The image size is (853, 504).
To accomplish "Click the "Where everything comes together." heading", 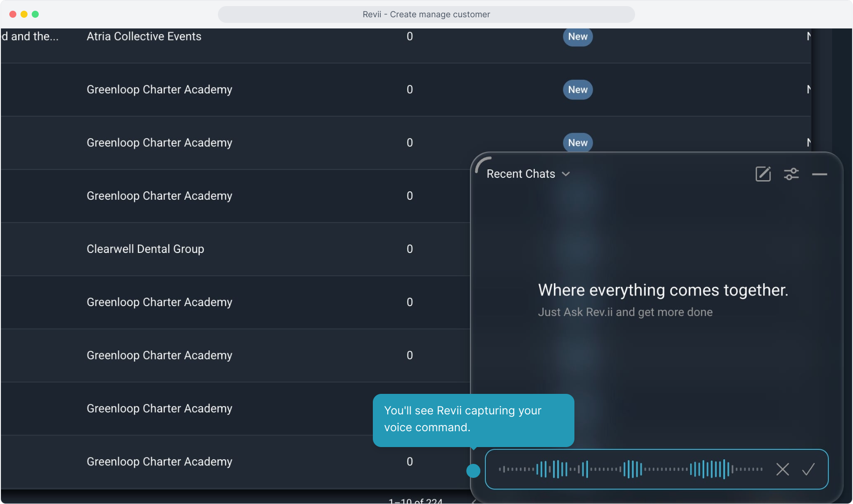I will coord(663,290).
